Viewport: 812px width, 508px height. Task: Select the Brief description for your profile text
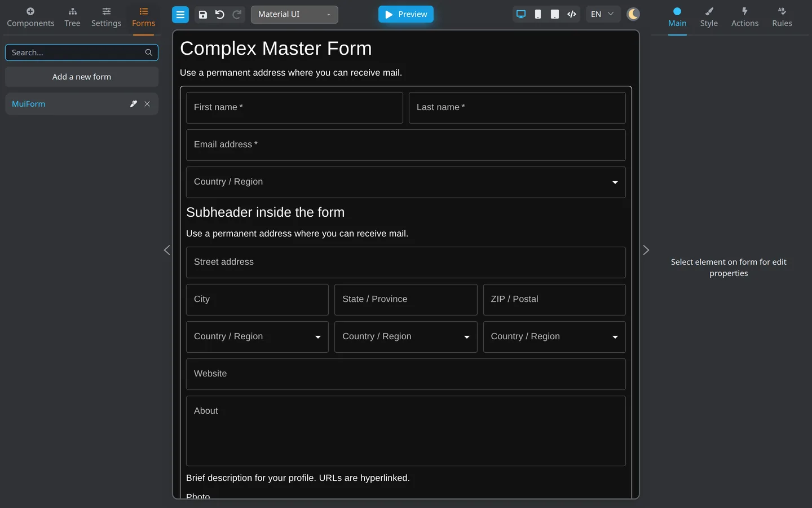(298, 478)
